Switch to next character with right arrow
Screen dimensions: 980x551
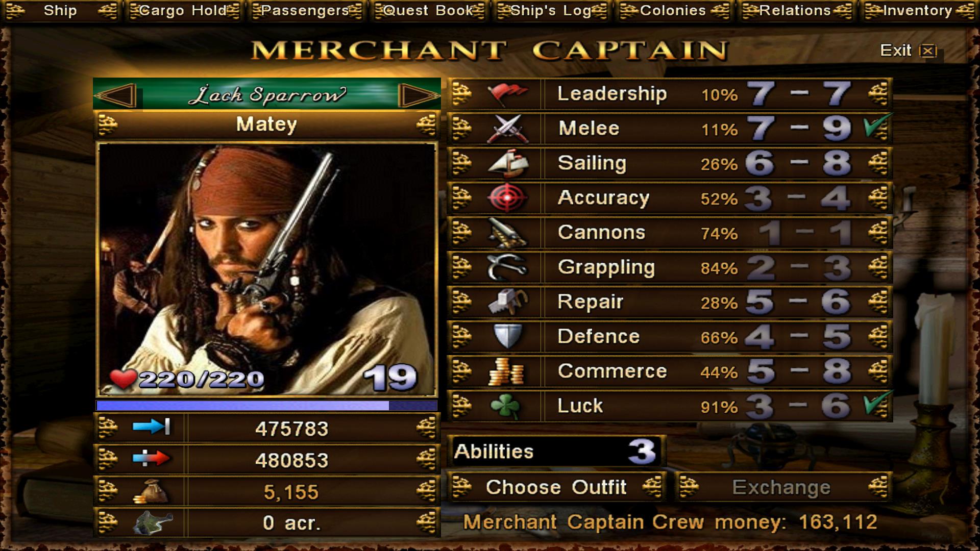point(419,95)
